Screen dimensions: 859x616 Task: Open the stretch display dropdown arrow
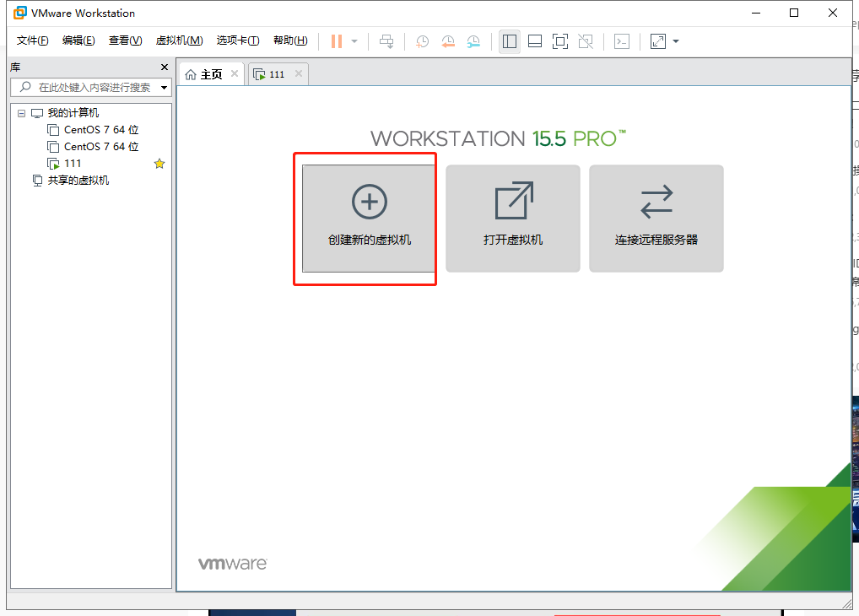coord(676,41)
